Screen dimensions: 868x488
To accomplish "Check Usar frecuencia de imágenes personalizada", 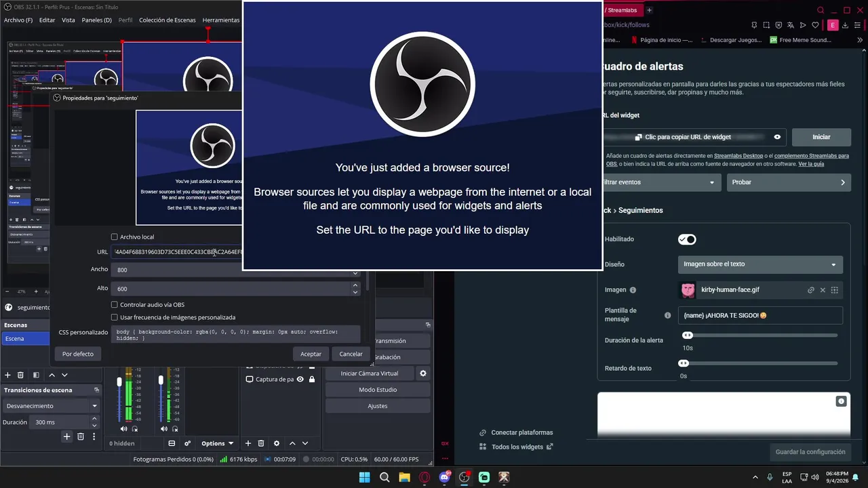I will point(114,317).
